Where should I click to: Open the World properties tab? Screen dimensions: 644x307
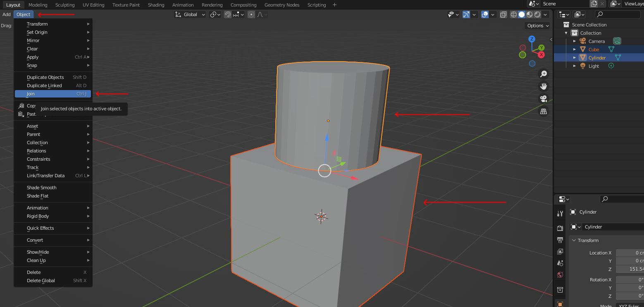click(x=560, y=275)
